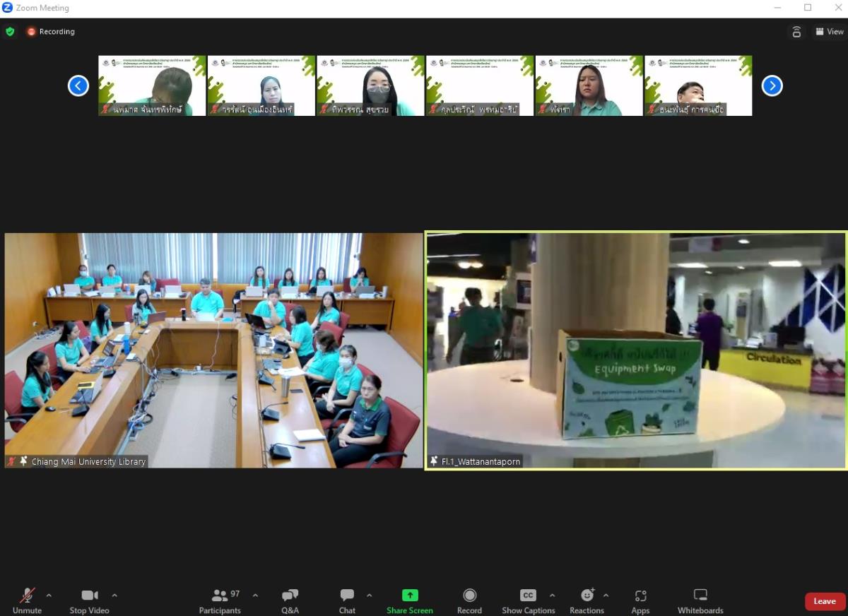Start recording with the Record icon

click(x=469, y=596)
